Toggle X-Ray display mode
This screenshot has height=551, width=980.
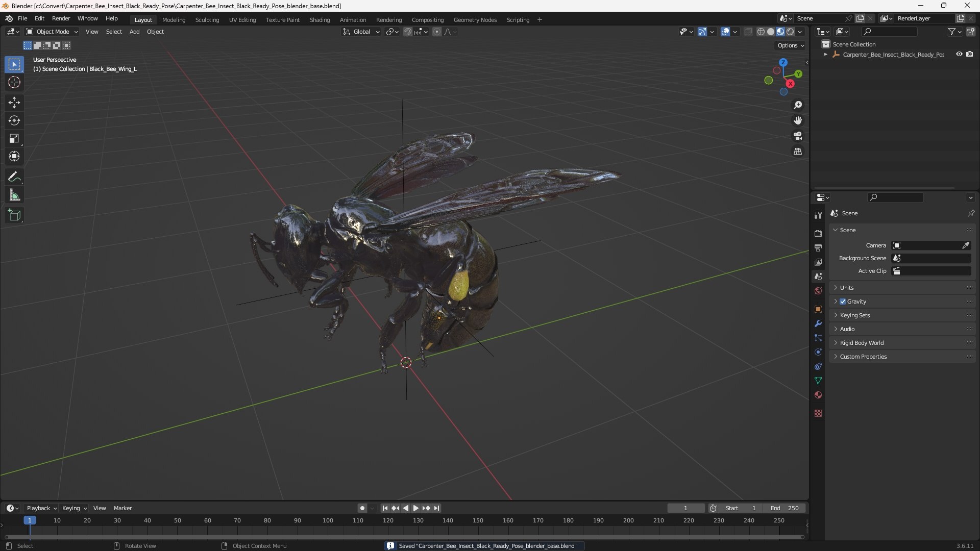tap(748, 32)
